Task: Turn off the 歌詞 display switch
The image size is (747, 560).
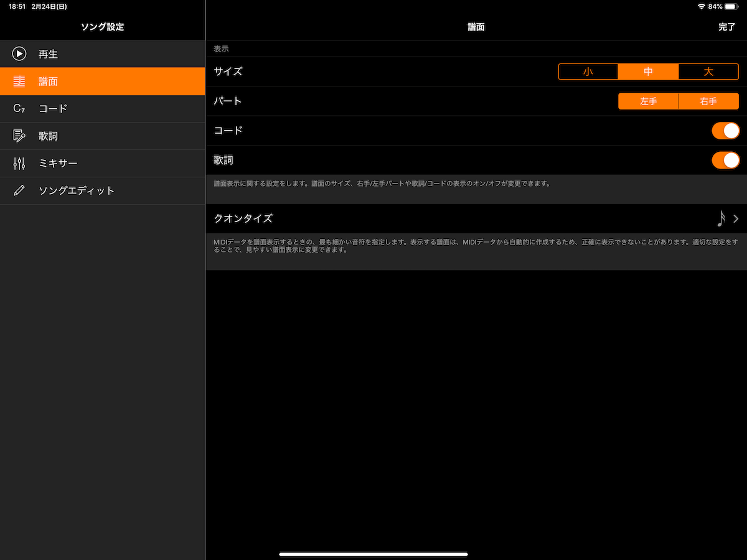Action: (725, 161)
